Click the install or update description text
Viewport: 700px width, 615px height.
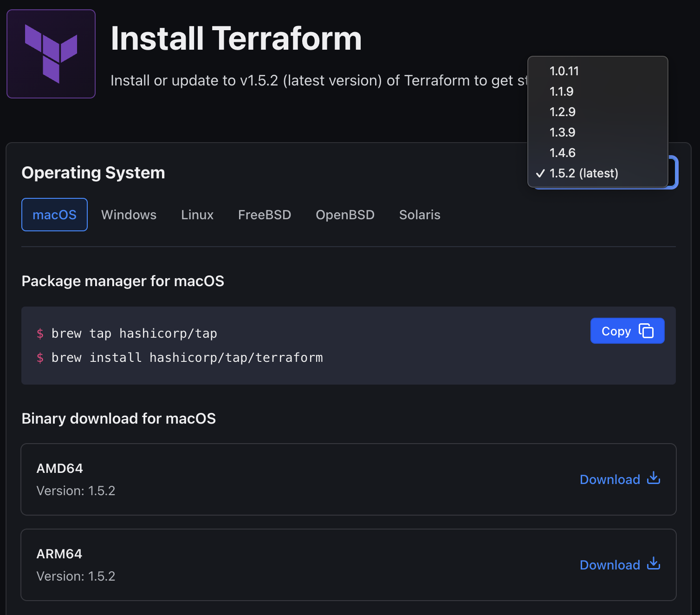(319, 80)
